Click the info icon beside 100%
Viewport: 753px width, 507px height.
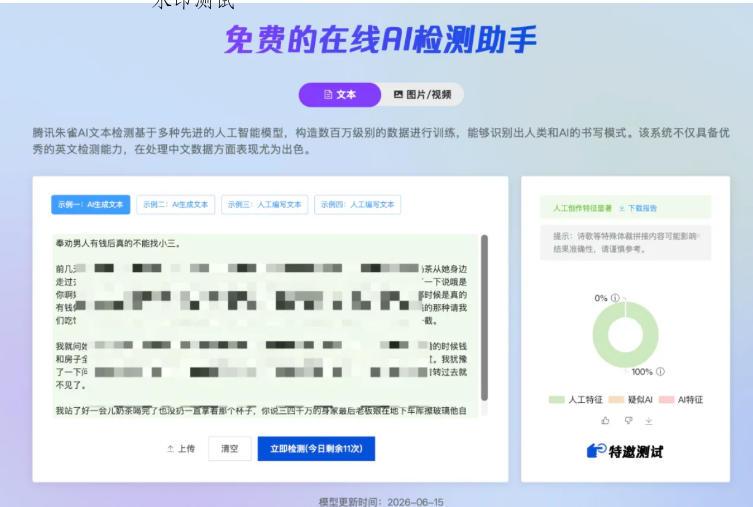pyautogui.click(x=660, y=372)
